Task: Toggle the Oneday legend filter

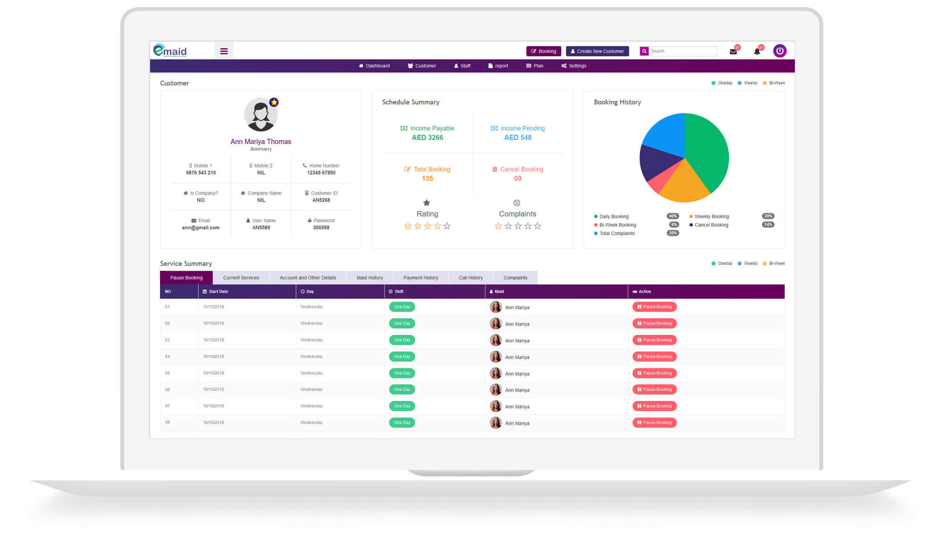Action: tap(722, 83)
